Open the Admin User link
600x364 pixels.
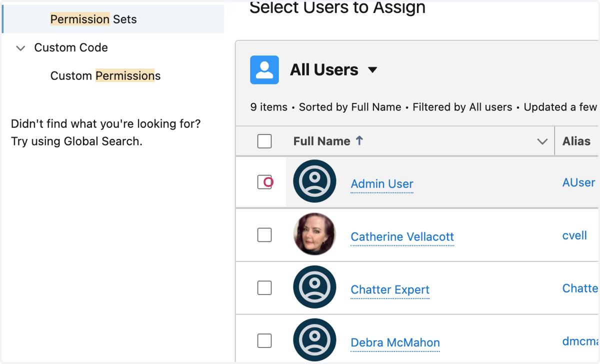click(382, 184)
